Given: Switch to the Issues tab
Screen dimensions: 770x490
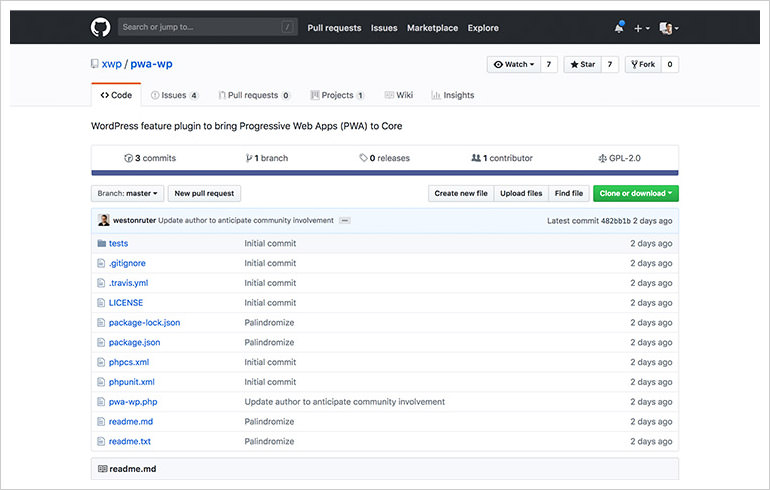Looking at the screenshot, I should [x=174, y=95].
